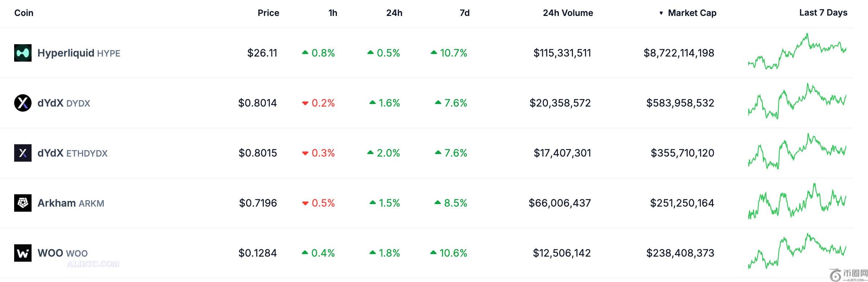Sort by 7d change column

[x=464, y=13]
